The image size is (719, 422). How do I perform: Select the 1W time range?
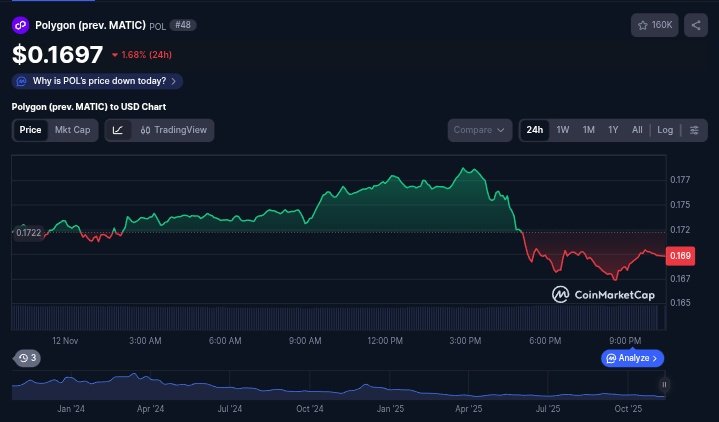click(563, 130)
